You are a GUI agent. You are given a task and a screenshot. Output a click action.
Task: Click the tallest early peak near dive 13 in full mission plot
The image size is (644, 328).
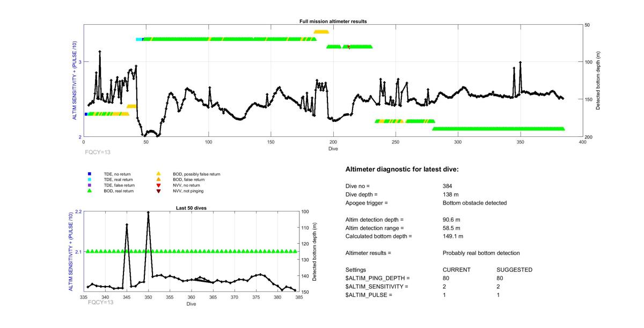coord(100,52)
